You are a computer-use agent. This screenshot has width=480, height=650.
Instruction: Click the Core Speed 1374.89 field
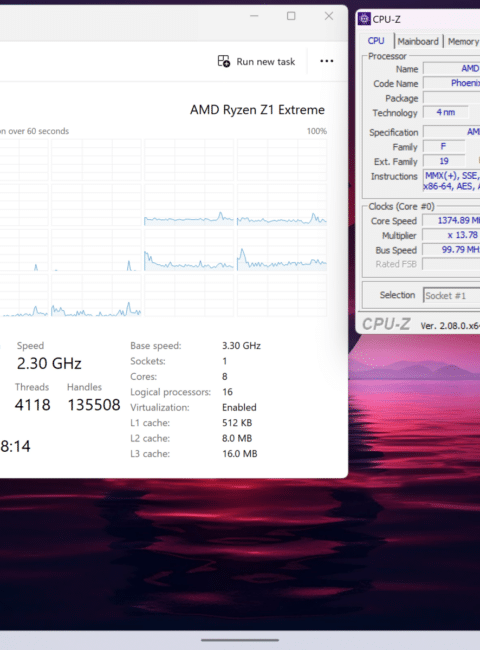(x=451, y=221)
